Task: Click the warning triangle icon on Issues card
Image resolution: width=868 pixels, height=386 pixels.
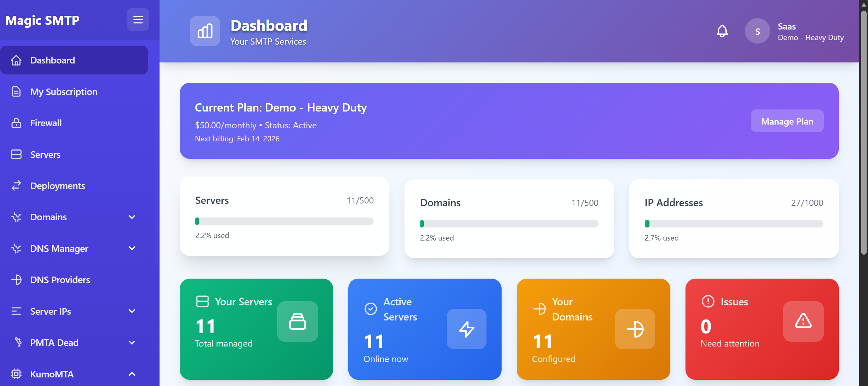Action: tap(804, 321)
